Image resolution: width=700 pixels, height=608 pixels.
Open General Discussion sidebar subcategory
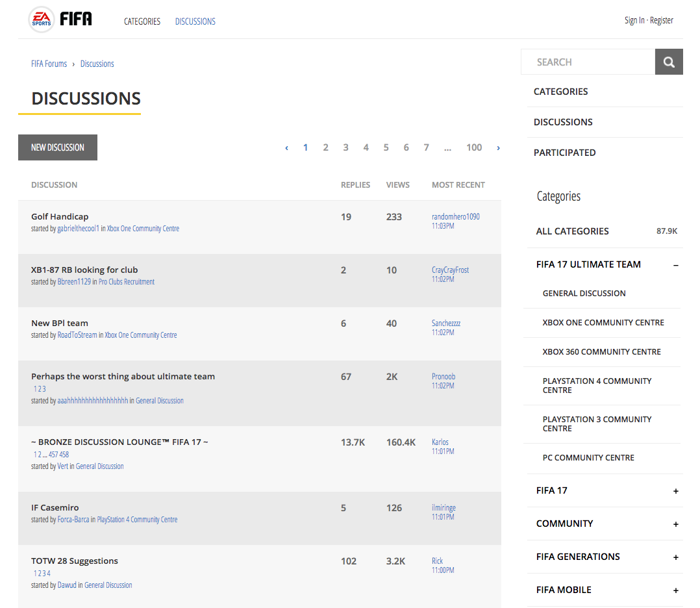coord(584,294)
